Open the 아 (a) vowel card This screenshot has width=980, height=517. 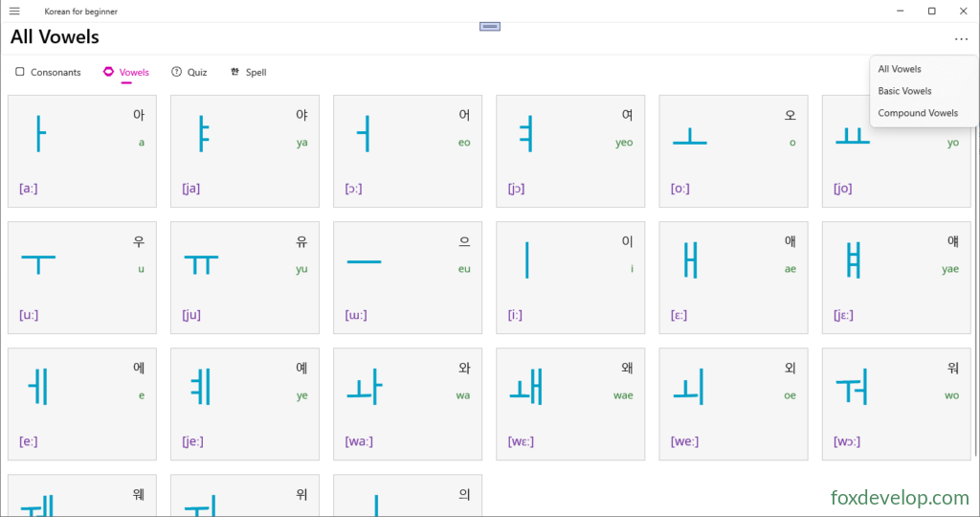tap(82, 150)
